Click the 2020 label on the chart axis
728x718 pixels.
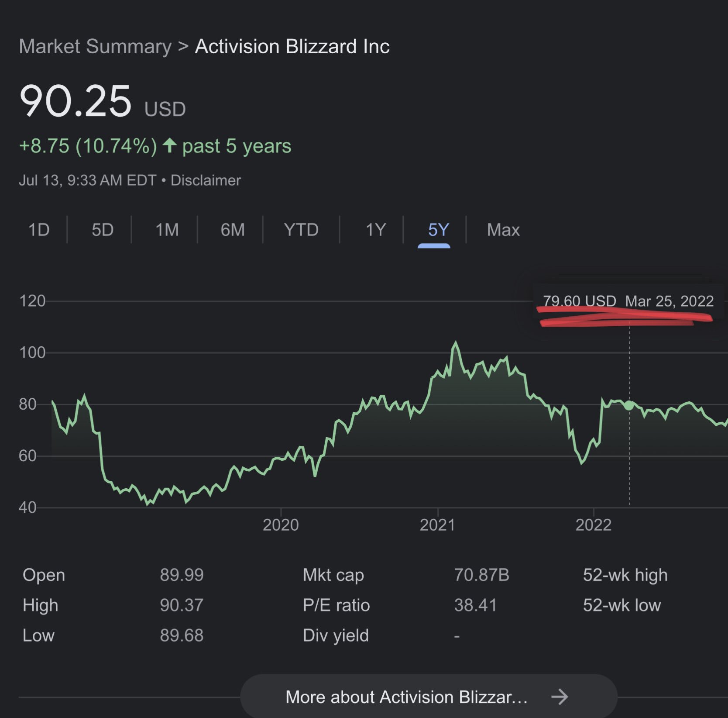[x=281, y=525]
